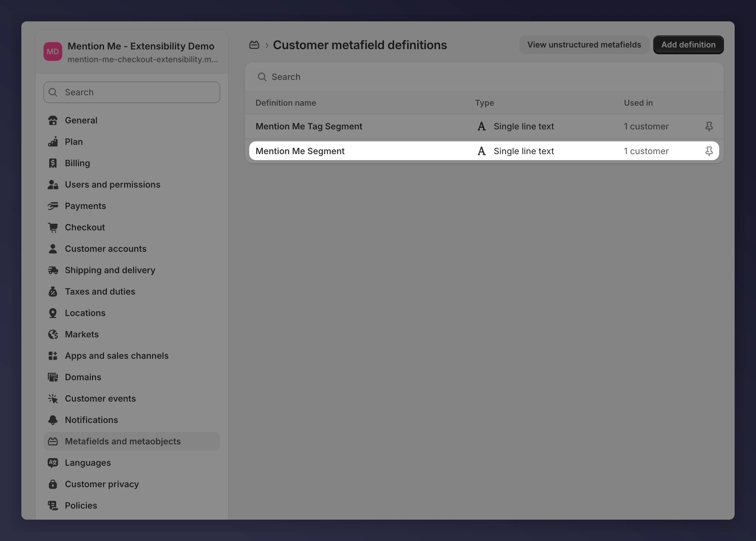Image resolution: width=756 pixels, height=541 pixels.
Task: Click the Definition name column header
Action: coord(286,103)
